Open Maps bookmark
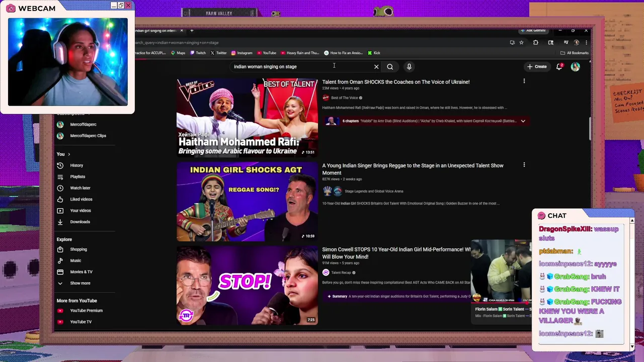The width and height of the screenshot is (644, 362). pos(178,53)
